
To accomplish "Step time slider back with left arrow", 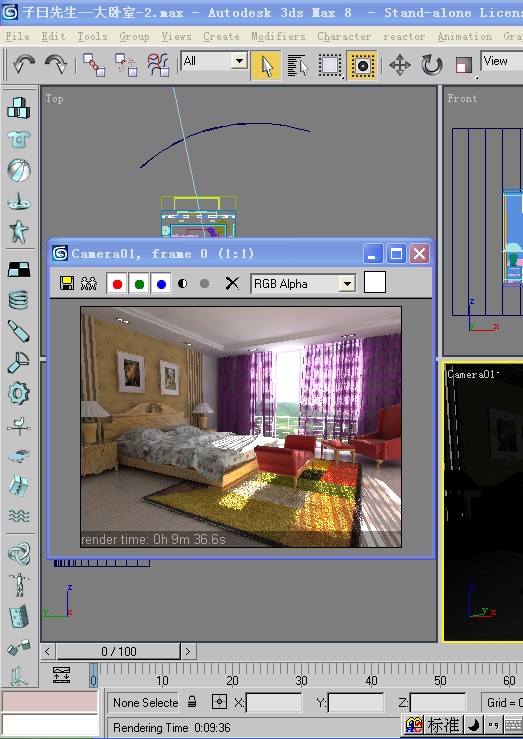I will pyautogui.click(x=47, y=651).
